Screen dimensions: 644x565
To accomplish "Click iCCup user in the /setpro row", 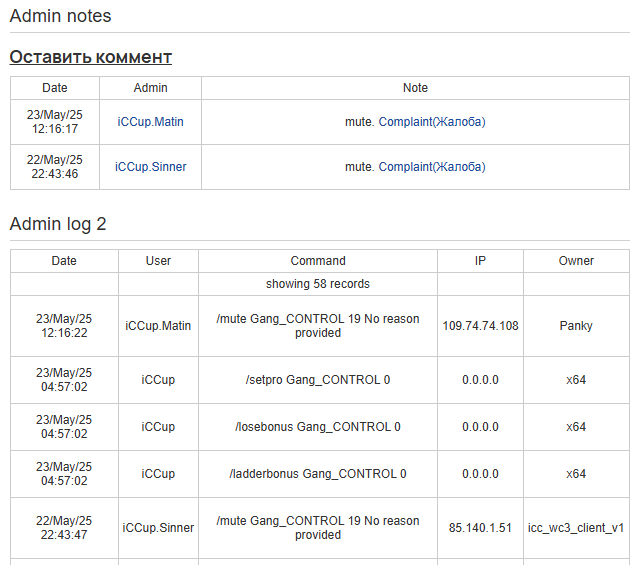I will pos(158,380).
